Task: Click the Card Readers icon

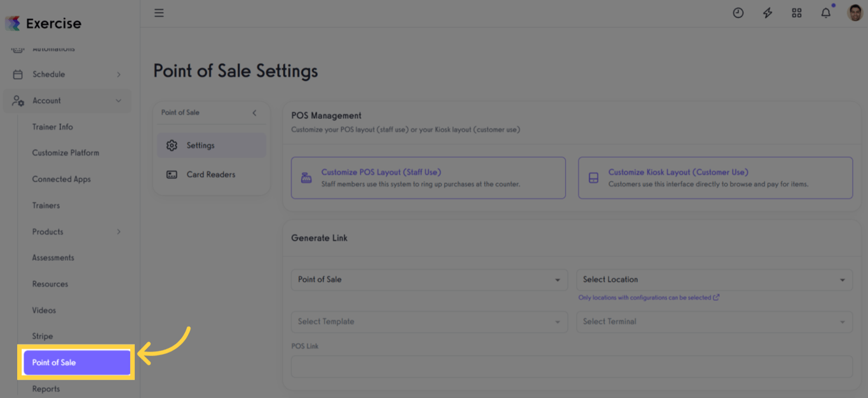Action: (172, 175)
